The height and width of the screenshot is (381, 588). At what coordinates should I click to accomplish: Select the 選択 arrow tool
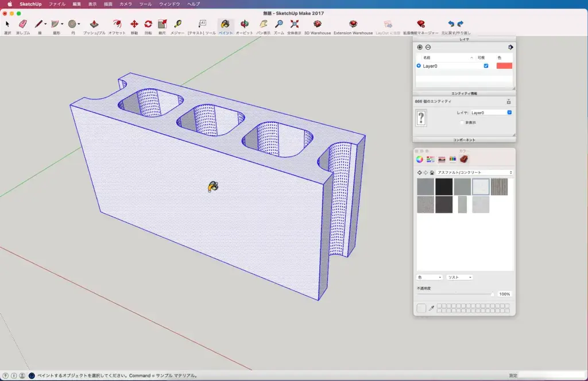[x=7, y=24]
